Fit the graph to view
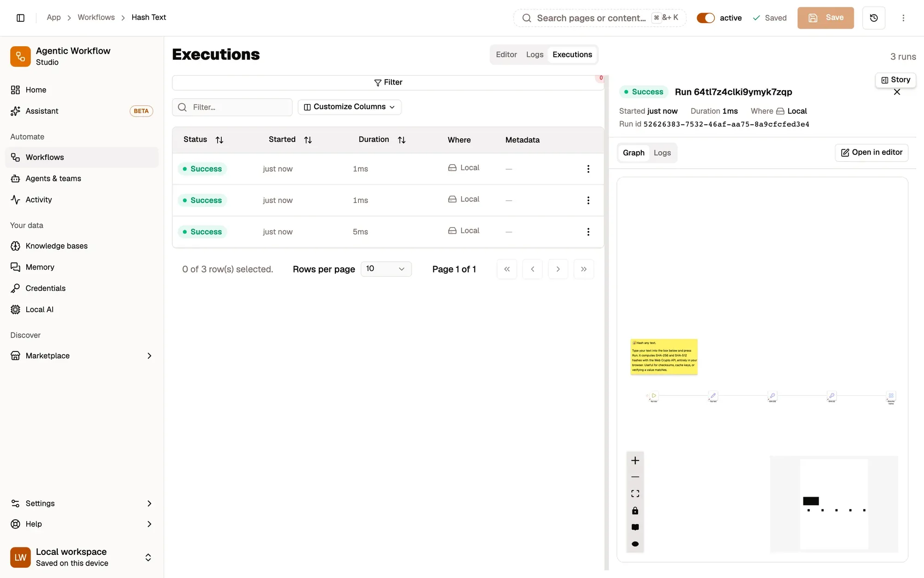This screenshot has height=578, width=924. tap(635, 494)
